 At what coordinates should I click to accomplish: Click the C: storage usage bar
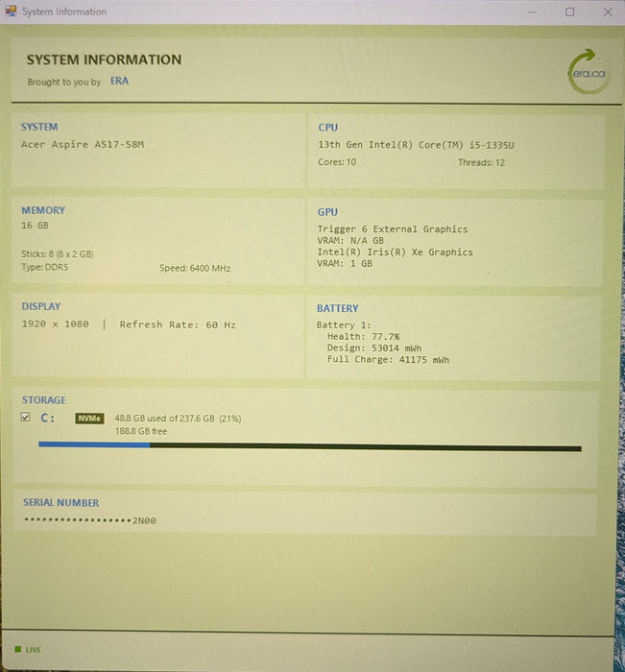click(310, 446)
